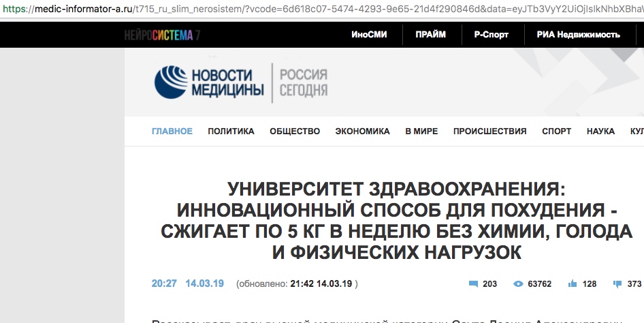
Task: Open the ИноСМИ top bar link
Action: coord(369,35)
